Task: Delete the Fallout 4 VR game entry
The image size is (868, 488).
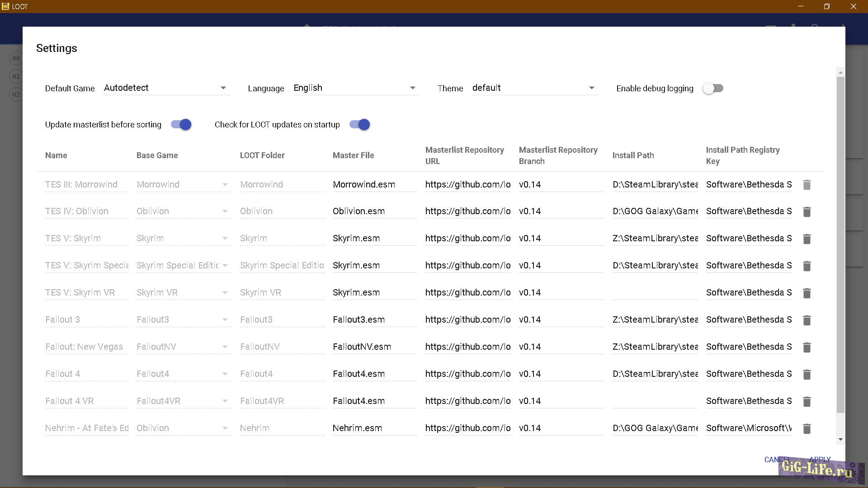Action: tap(807, 401)
